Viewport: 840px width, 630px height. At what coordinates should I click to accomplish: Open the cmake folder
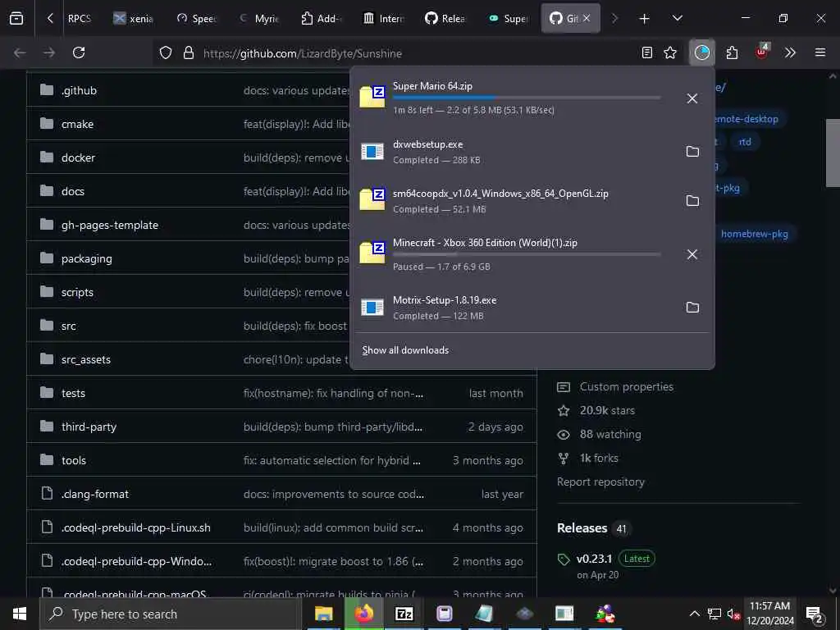coord(77,125)
